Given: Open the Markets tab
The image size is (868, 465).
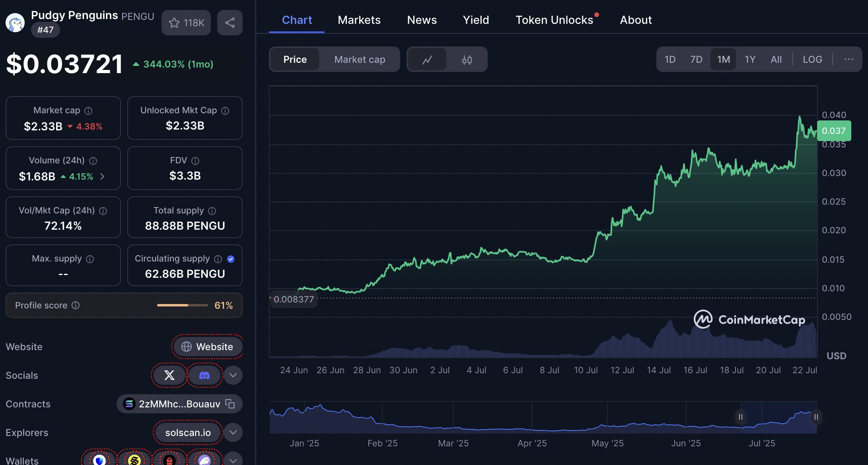Looking at the screenshot, I should 359,20.
